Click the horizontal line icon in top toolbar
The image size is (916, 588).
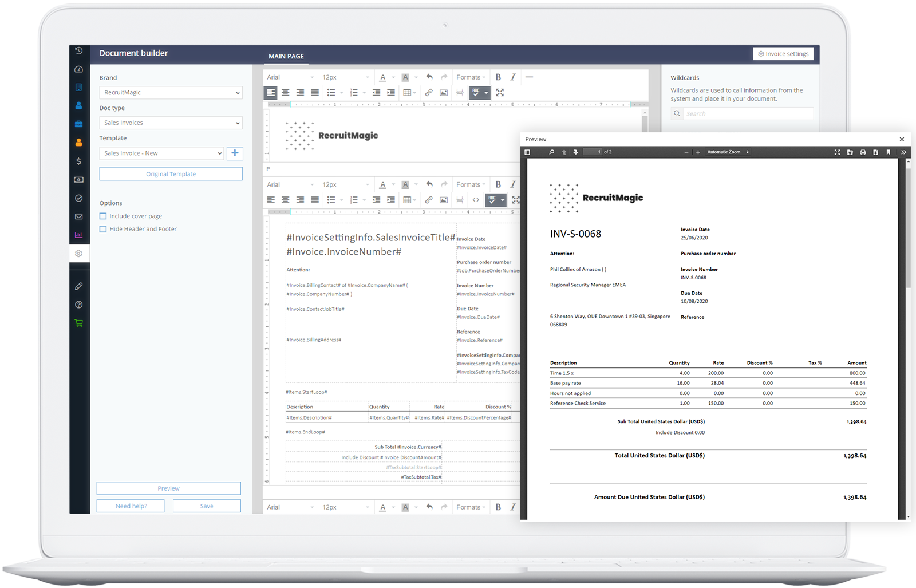tap(529, 77)
